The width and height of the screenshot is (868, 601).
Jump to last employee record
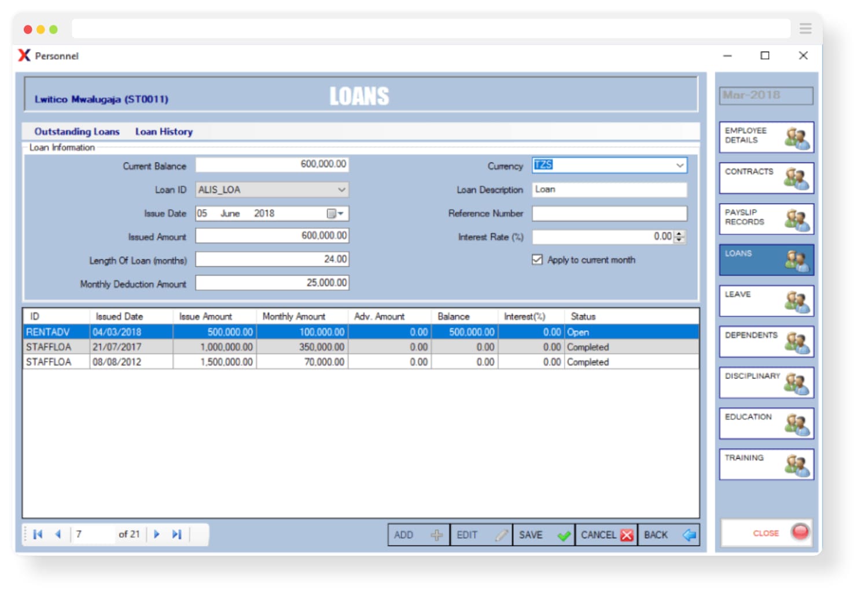pos(176,534)
